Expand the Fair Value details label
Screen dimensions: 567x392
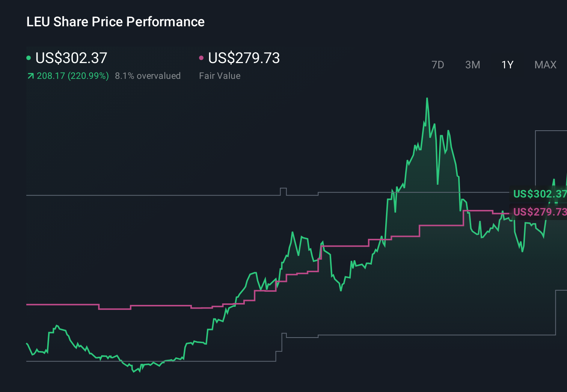tap(220, 75)
